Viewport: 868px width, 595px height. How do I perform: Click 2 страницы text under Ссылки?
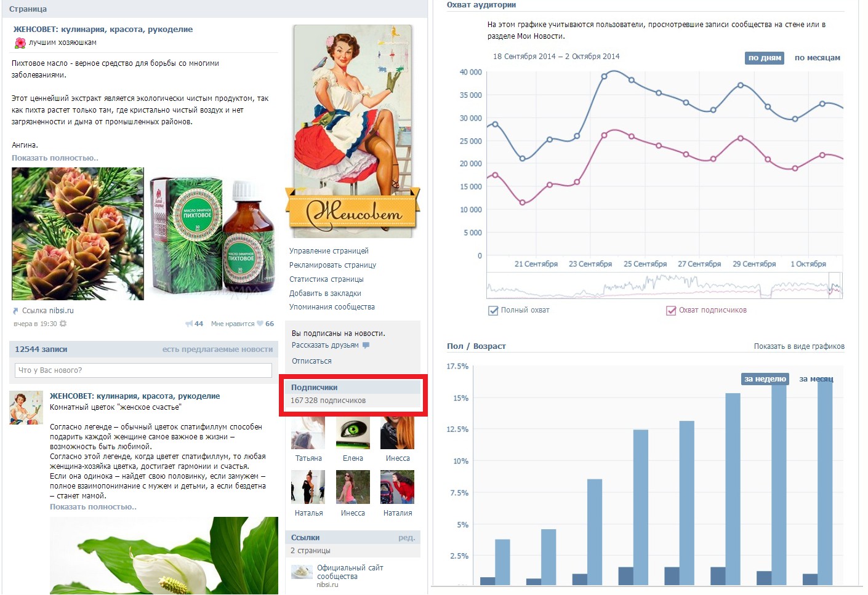pos(310,551)
